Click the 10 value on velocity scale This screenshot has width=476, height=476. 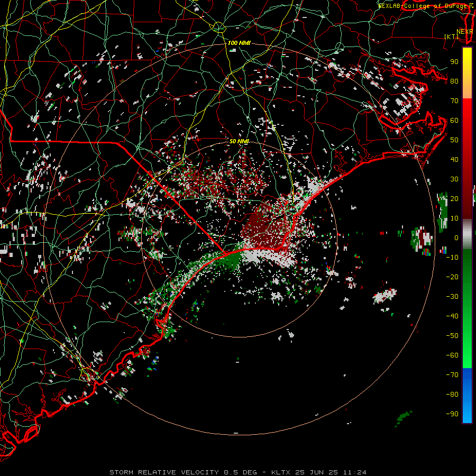[454, 218]
